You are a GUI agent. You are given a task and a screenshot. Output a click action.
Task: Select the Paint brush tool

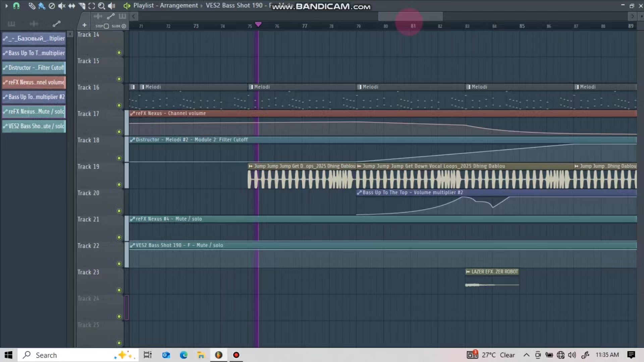pos(42,6)
